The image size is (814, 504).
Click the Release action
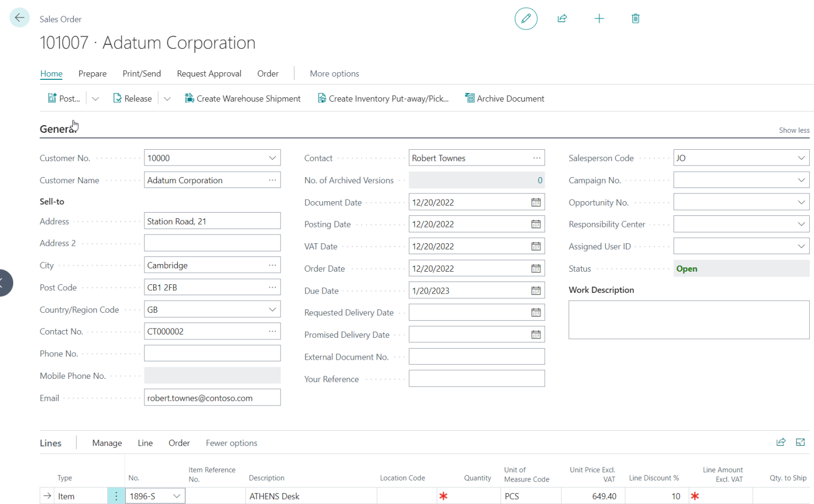132,98
